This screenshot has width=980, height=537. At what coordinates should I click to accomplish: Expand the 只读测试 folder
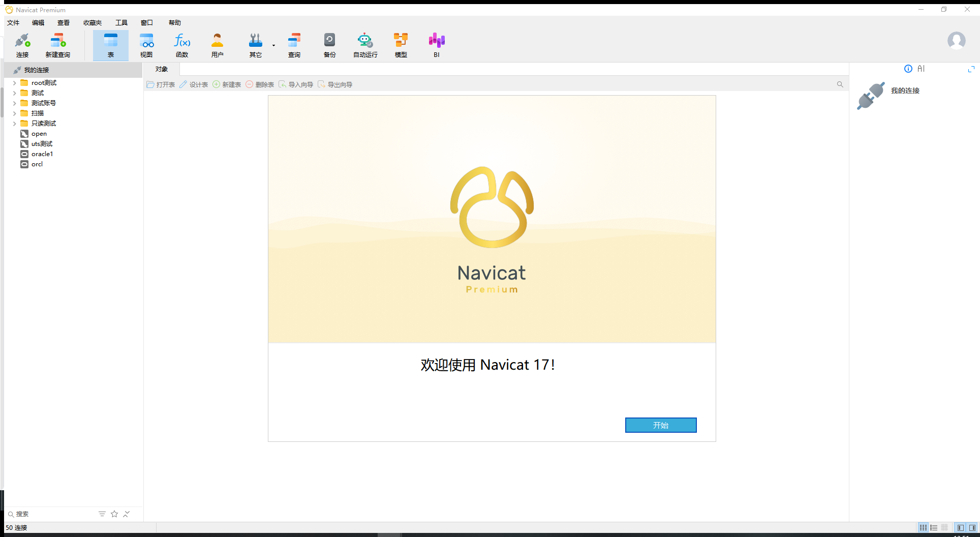[x=15, y=124]
